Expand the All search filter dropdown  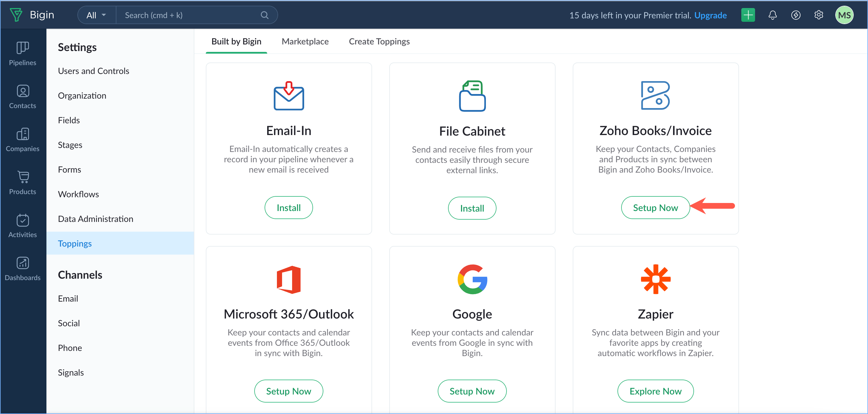(96, 15)
